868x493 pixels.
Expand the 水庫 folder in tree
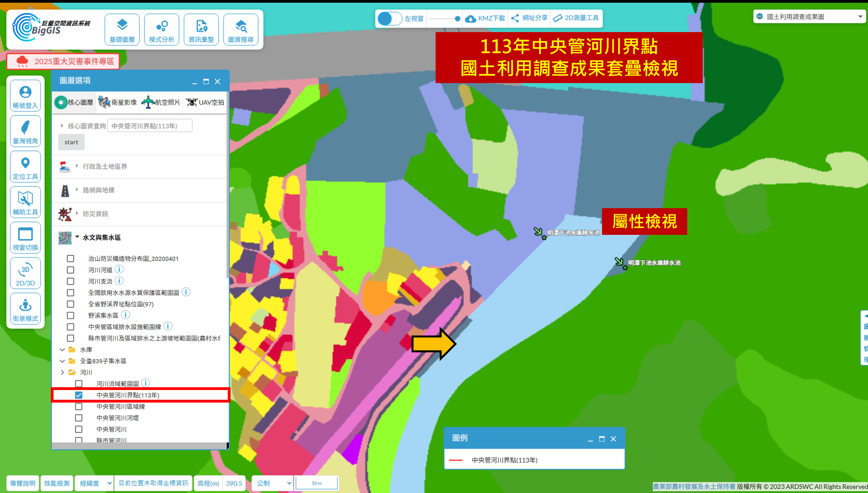[62, 349]
